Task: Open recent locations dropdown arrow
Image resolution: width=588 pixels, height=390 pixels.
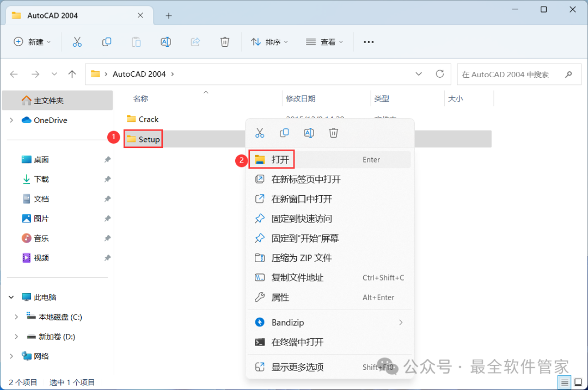Action: click(54, 74)
